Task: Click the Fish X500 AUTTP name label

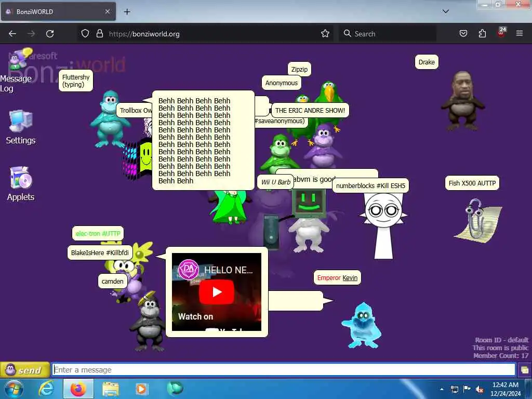Action: coord(472,183)
